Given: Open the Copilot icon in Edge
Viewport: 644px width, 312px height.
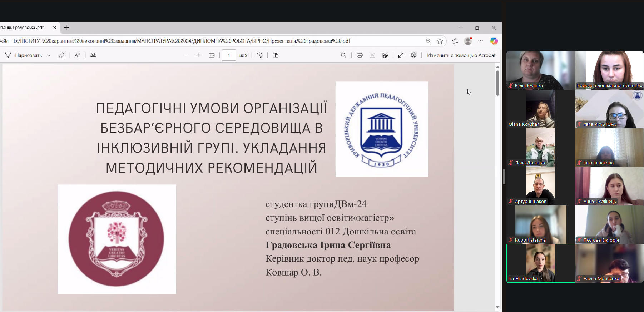Looking at the screenshot, I should (x=494, y=41).
